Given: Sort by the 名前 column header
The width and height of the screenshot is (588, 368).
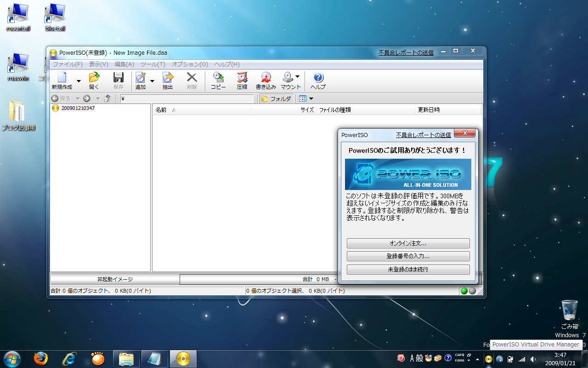Looking at the screenshot, I should click(202, 110).
